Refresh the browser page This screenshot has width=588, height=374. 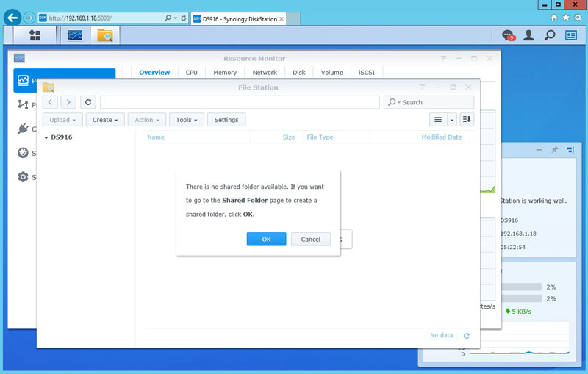(184, 18)
